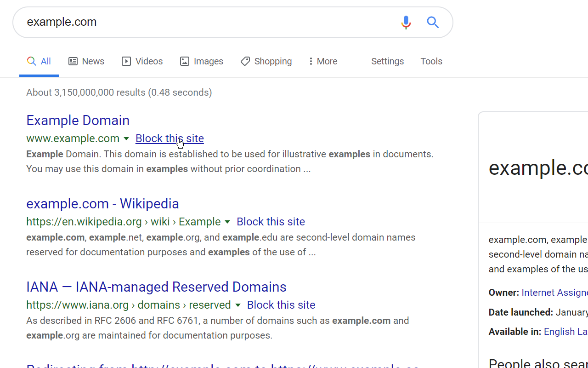Screen dimensions: 588x368
Task: Open search Tools
Action: click(x=431, y=61)
